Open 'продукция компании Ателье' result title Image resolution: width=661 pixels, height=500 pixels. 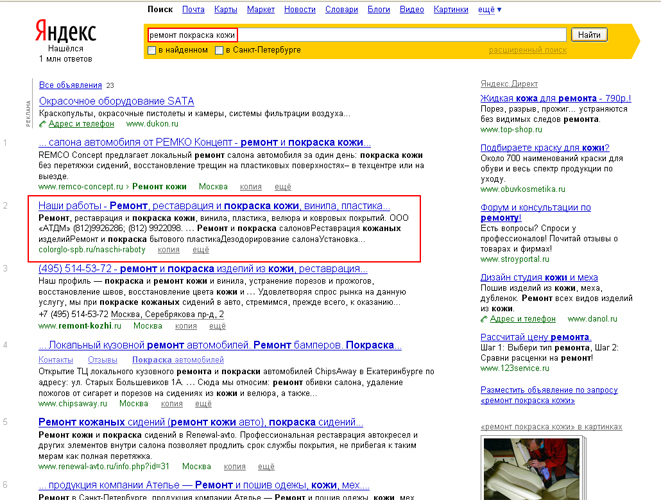click(x=204, y=485)
